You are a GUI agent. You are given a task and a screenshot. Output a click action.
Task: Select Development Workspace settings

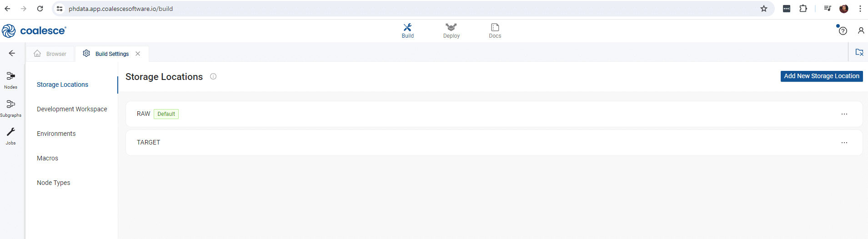tap(72, 109)
